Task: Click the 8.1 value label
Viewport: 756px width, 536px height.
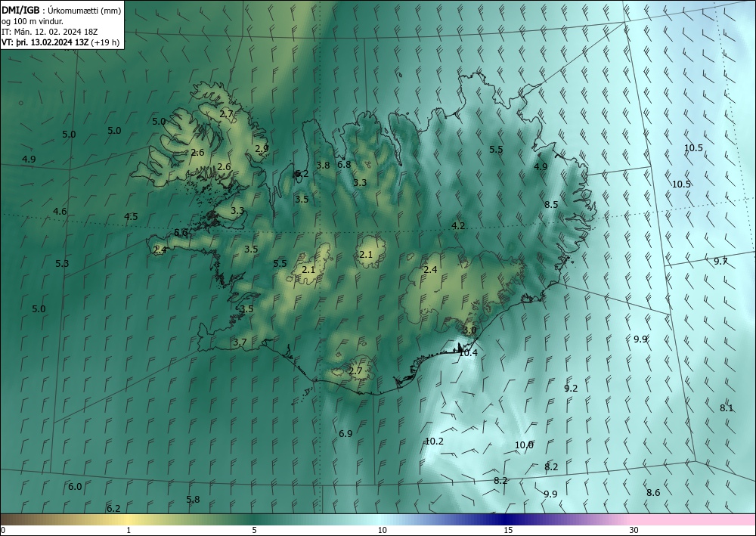Action: 727,407
